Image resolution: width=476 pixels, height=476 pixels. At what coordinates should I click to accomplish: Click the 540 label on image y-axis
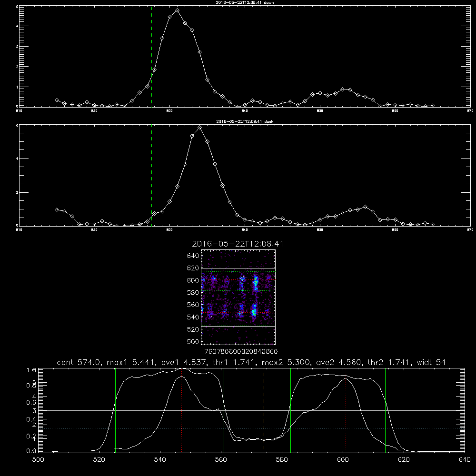(193, 317)
